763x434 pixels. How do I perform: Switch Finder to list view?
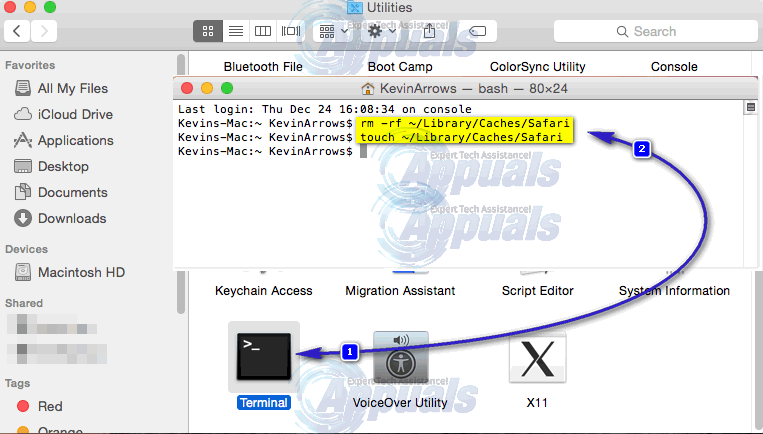236,32
